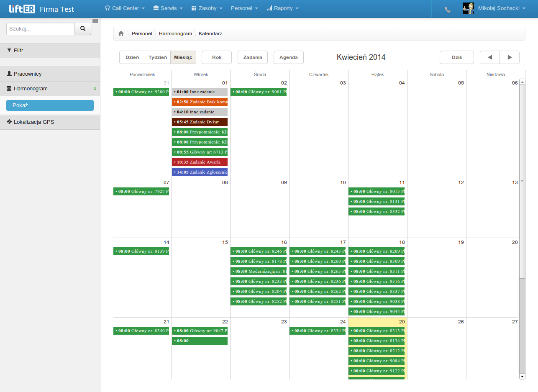Viewport: 538px width, 392px height.
Task: Focus the Szukaj search field
Action: [41, 29]
